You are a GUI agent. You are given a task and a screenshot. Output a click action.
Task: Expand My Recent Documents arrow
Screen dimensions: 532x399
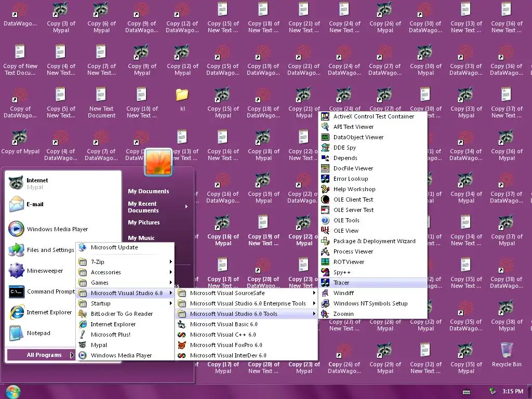(x=187, y=207)
